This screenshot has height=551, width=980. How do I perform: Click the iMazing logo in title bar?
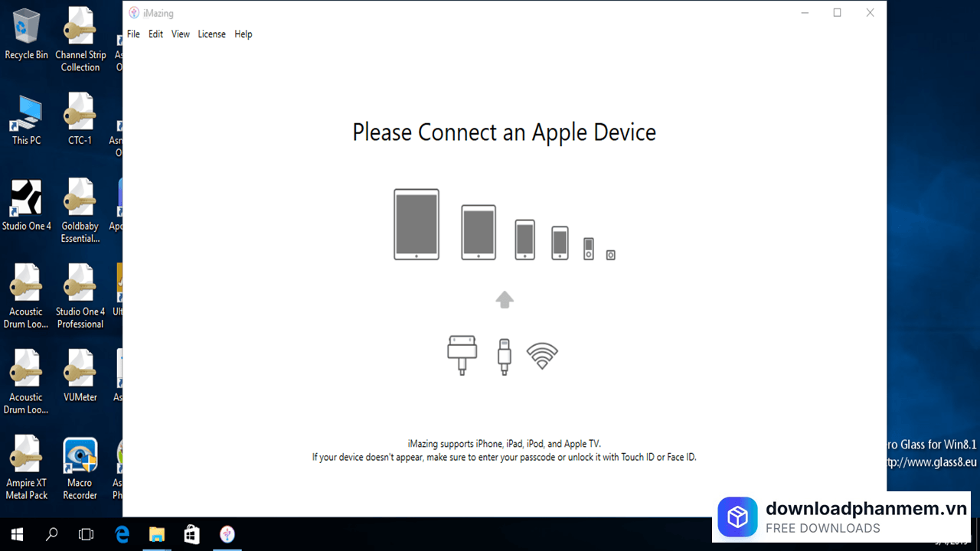coord(134,13)
